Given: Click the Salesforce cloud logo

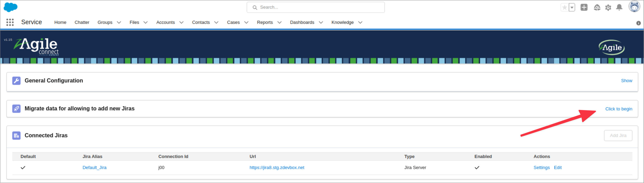Looking at the screenshot, I should 10,7.
